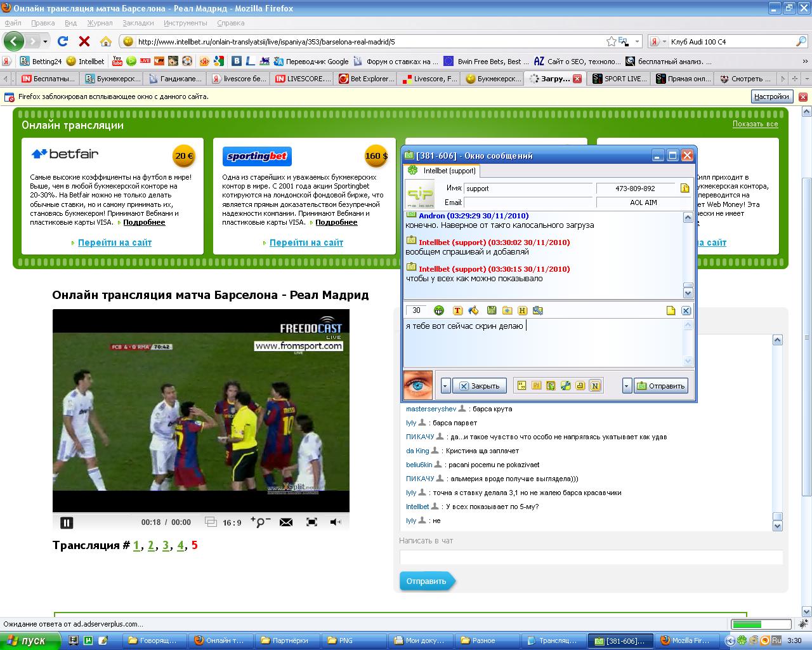Stop page loading with the red X
The height and width of the screenshot is (650, 812).
(x=84, y=41)
